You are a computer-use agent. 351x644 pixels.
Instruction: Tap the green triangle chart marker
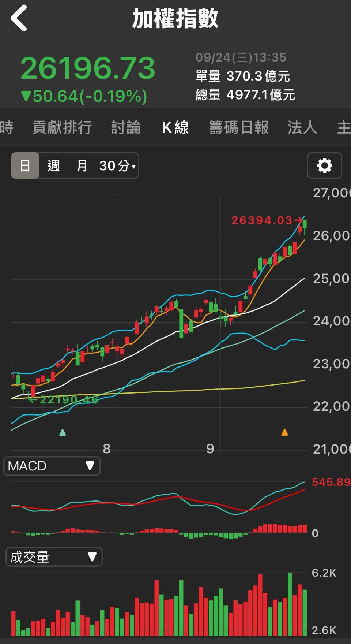63,432
